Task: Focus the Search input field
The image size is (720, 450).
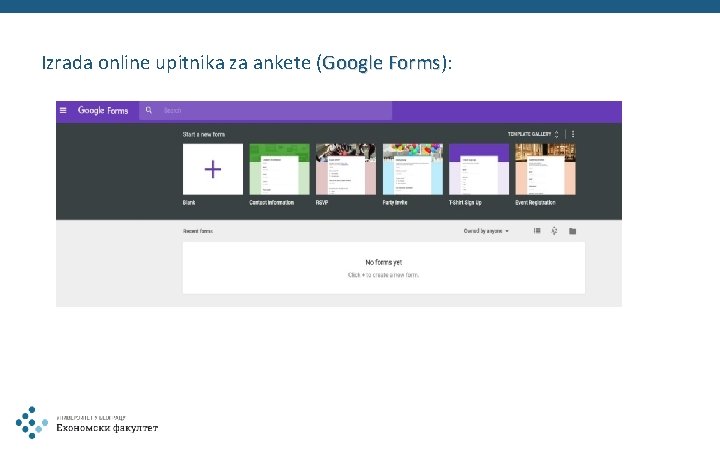Action: tap(265, 111)
